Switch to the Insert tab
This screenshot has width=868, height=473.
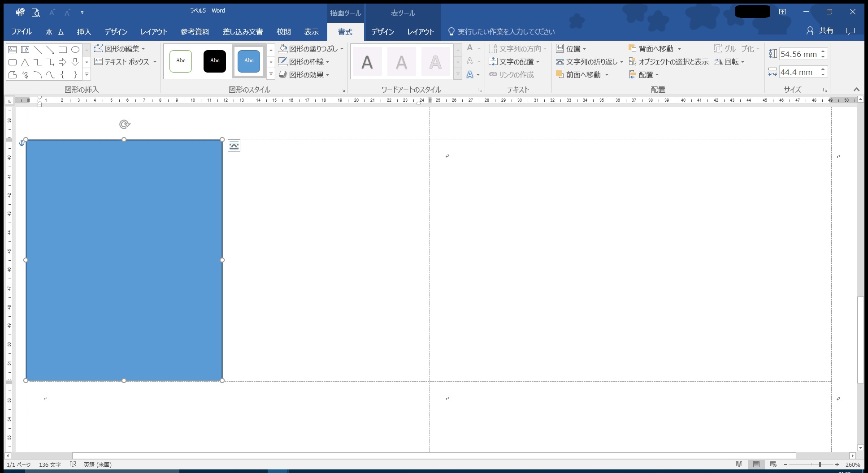click(84, 32)
